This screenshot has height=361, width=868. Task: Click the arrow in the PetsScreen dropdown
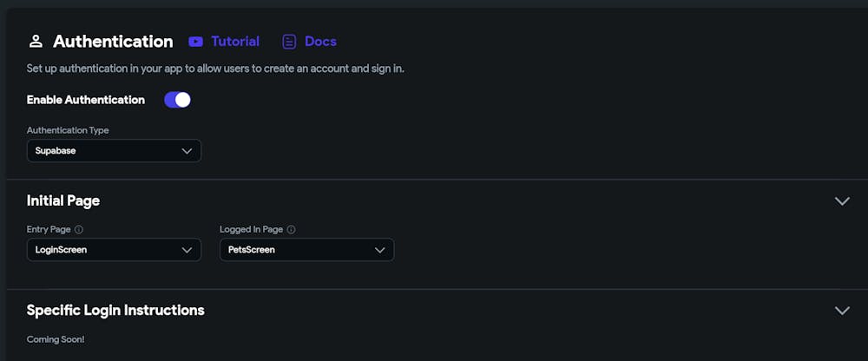coord(379,250)
